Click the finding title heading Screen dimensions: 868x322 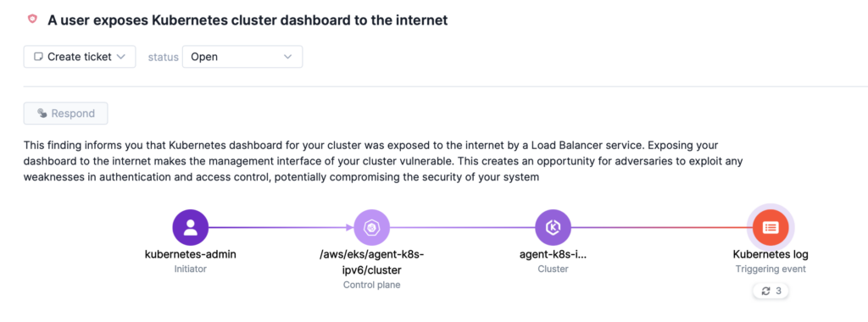(x=248, y=20)
